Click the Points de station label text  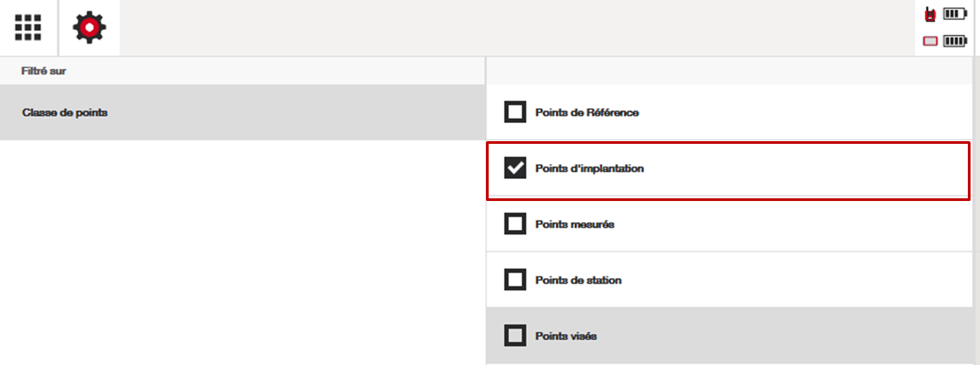tap(578, 280)
